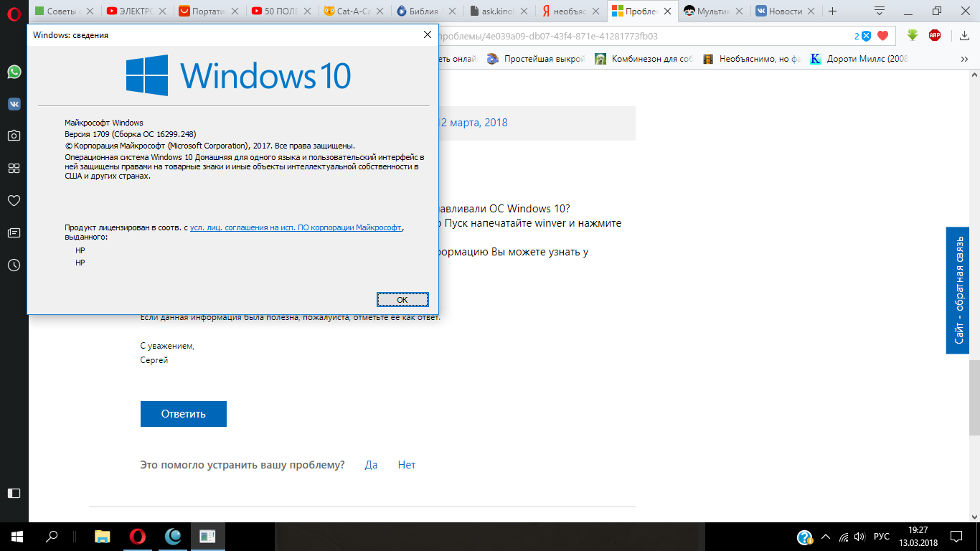Open the Adblock Plus ABP extension icon
This screenshot has height=551, width=980.
(x=935, y=35)
